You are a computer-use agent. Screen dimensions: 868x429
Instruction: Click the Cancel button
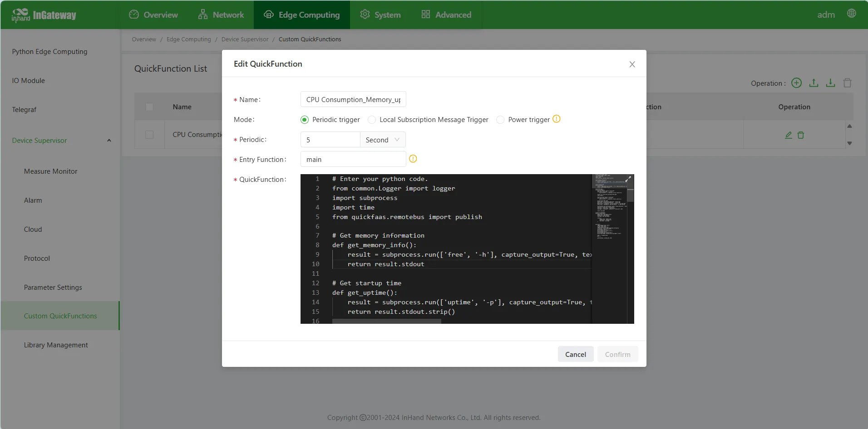[575, 354]
